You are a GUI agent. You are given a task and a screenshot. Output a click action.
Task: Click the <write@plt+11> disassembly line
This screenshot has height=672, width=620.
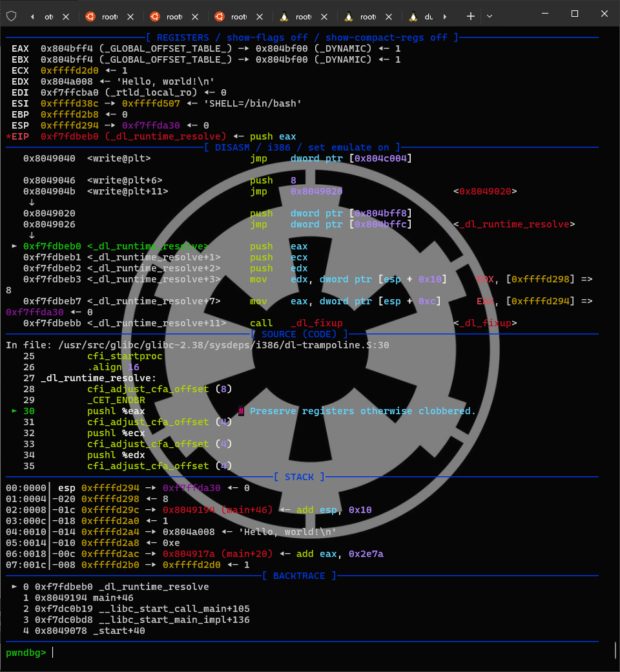point(270,191)
